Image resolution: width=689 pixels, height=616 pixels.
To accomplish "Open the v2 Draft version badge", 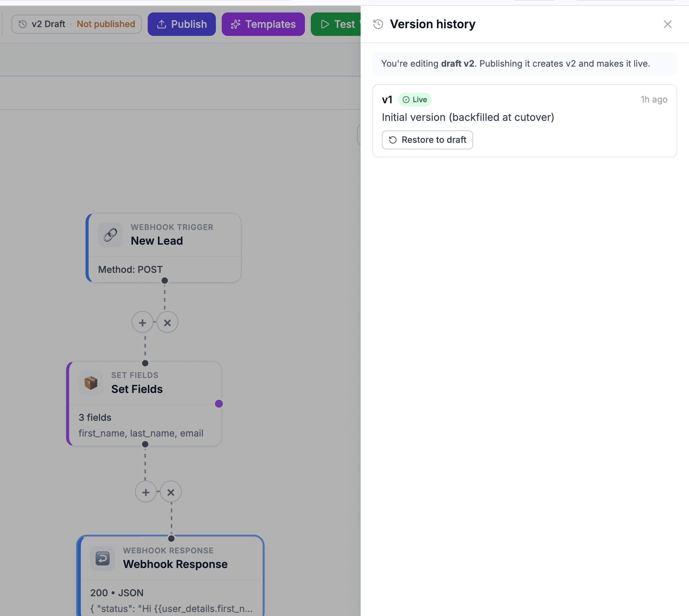I will 77,24.
